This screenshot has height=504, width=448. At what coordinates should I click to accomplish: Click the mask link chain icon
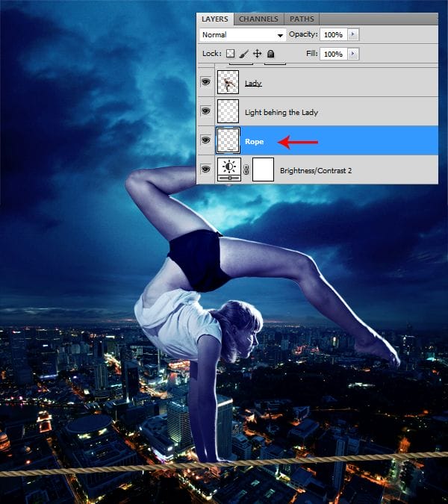(246, 169)
